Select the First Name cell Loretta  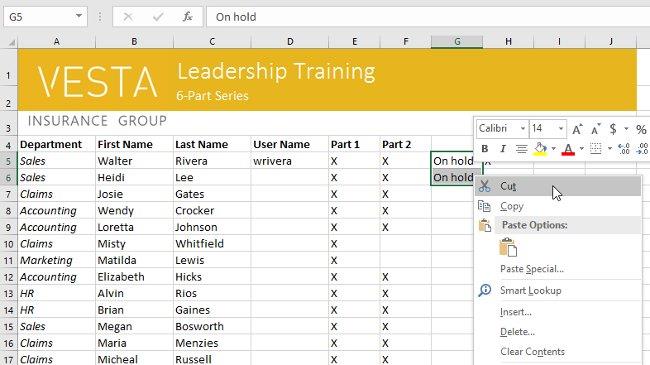[x=134, y=227]
